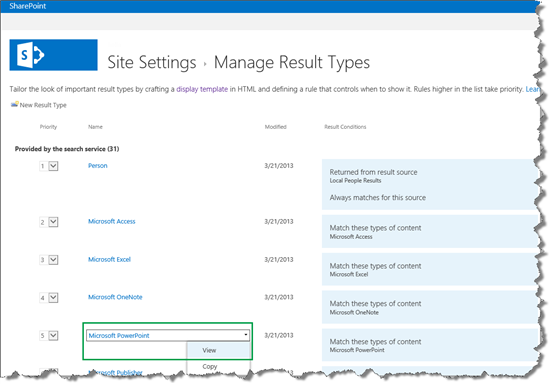Go to Site Settings breadcrumb

coord(152,62)
